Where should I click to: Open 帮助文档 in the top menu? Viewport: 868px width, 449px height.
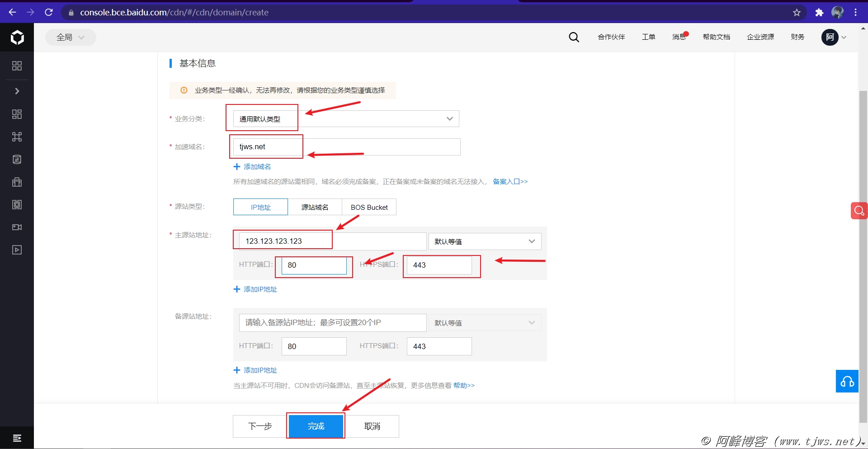[x=716, y=37]
